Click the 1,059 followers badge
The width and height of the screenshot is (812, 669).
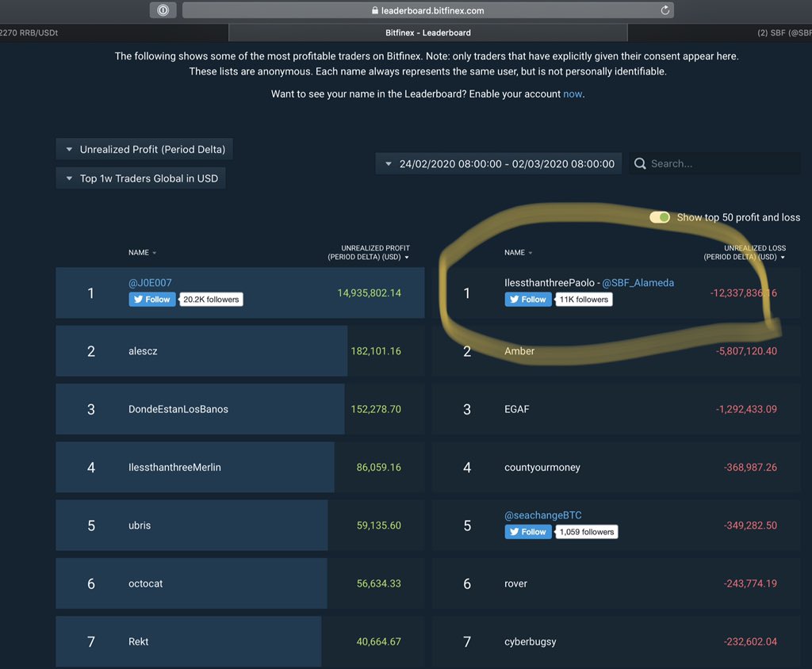point(586,532)
